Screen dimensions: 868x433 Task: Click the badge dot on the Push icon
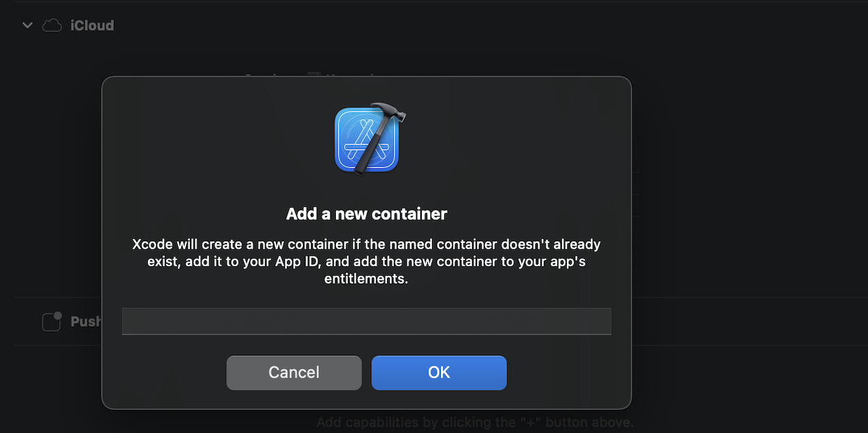[x=58, y=315]
